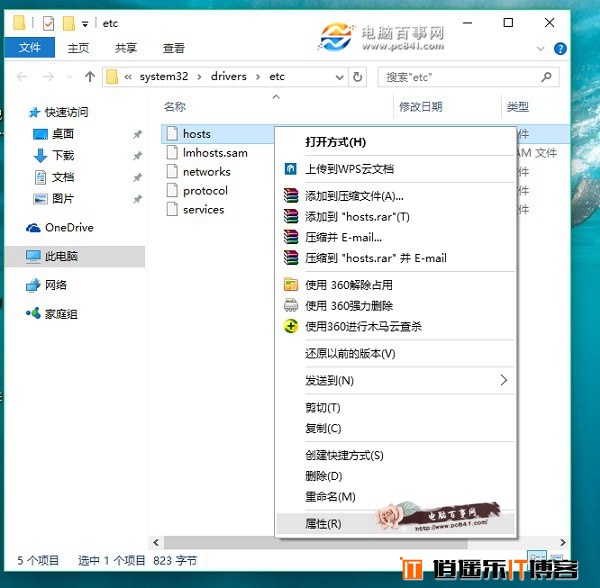
Task: Open the blue Help question mark icon
Action: click(x=560, y=49)
